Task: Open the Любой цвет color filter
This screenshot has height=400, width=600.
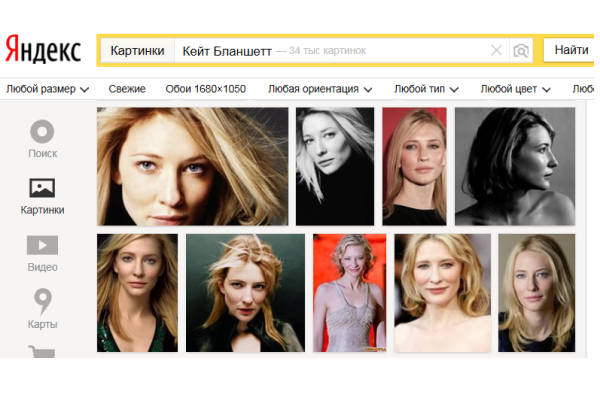Action: coord(515,89)
